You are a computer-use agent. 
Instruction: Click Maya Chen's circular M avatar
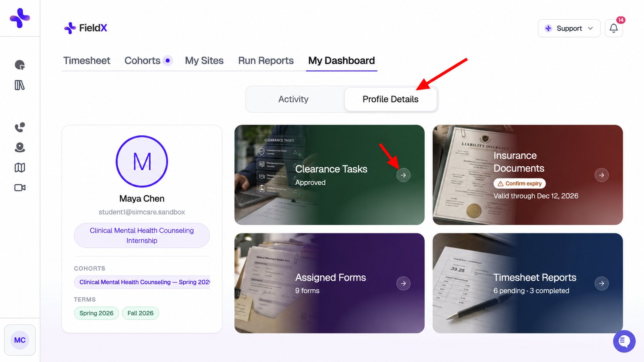pos(142,162)
